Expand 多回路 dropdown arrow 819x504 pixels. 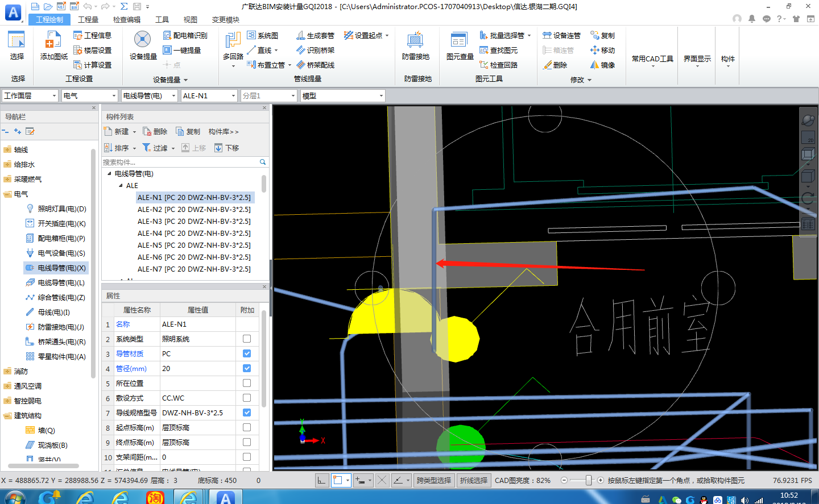point(233,66)
